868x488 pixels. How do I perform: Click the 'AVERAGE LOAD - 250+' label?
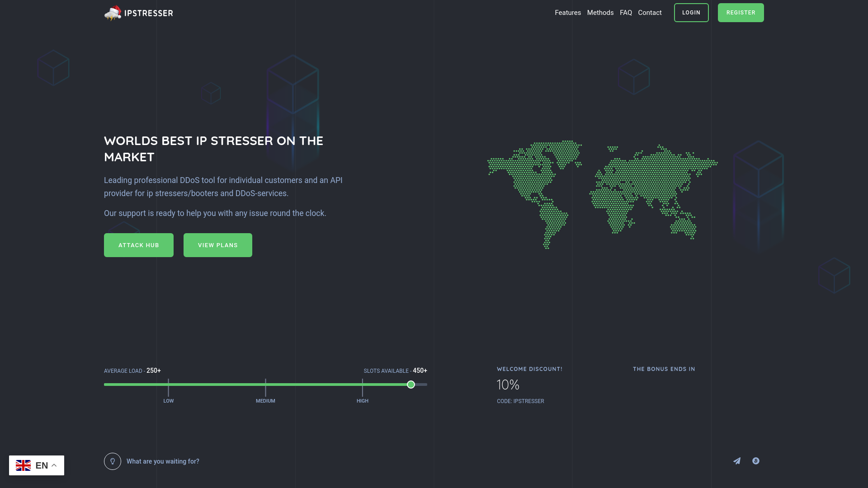[132, 371]
